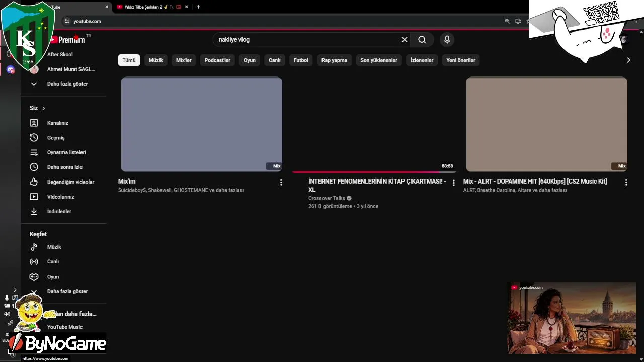Open the Mix'im title link
This screenshot has width=644, height=362.
pos(127,182)
